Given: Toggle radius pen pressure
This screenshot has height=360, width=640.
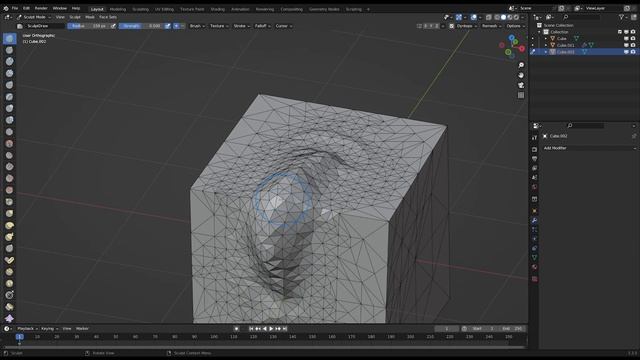Looking at the screenshot, I should pyautogui.click(x=113, y=26).
